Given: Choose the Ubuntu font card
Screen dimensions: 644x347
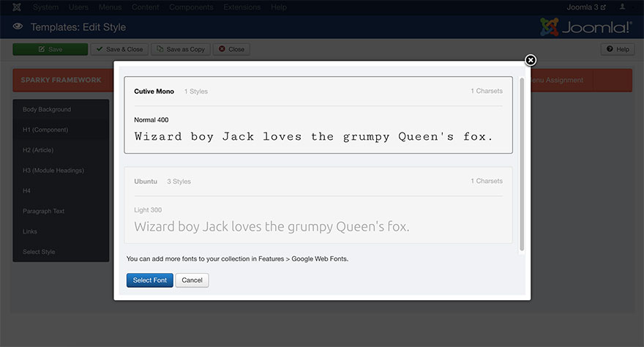Looking at the screenshot, I should (318, 205).
